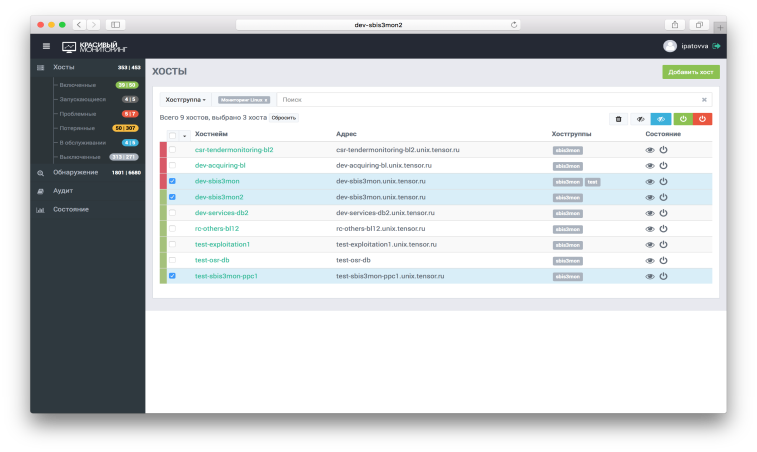This screenshot has height=452, width=757.
Task: Uncheck the dev-sbis3mon2 row checkbox
Action: pyautogui.click(x=172, y=197)
